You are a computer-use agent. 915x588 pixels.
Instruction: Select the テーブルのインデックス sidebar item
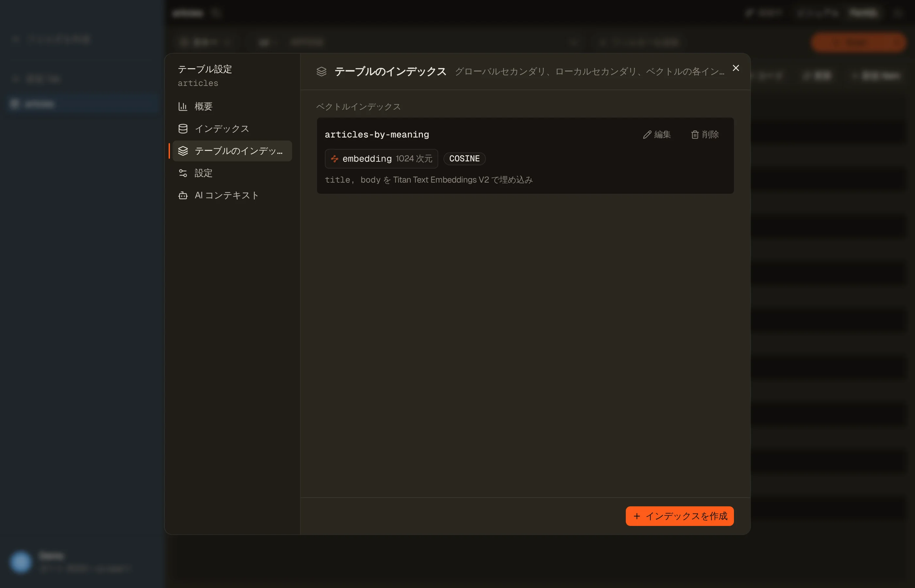(x=232, y=151)
